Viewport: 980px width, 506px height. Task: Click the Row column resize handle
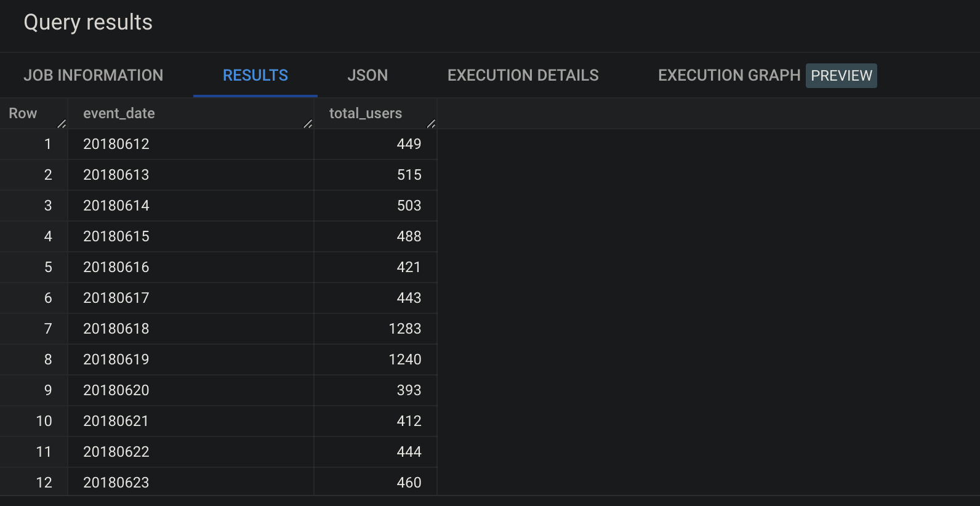pos(62,124)
